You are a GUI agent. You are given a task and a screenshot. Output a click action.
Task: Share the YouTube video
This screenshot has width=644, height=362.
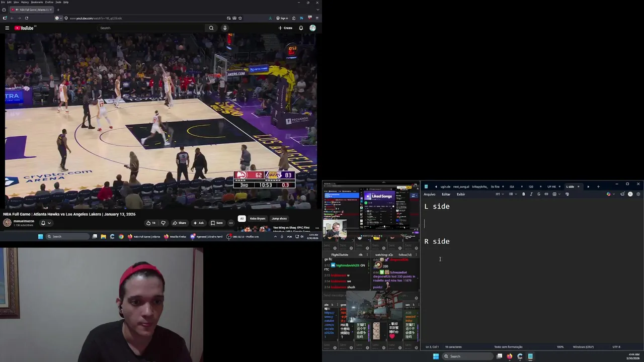coord(179,223)
